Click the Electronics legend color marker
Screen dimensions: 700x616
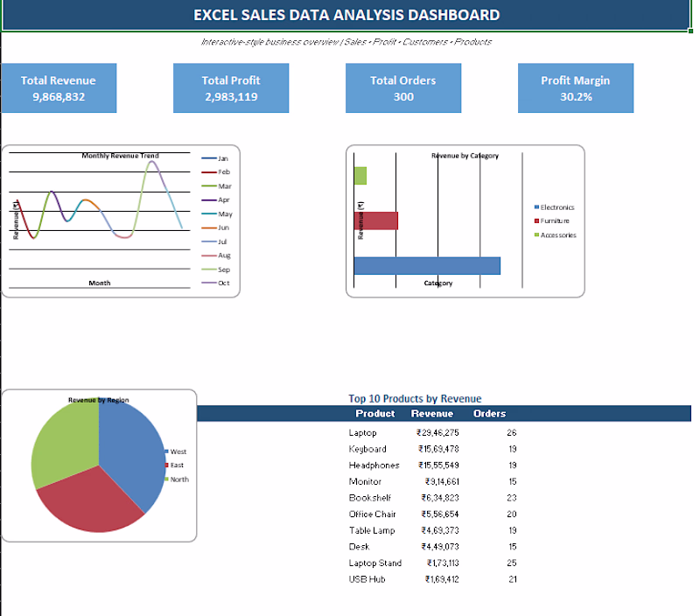point(536,207)
